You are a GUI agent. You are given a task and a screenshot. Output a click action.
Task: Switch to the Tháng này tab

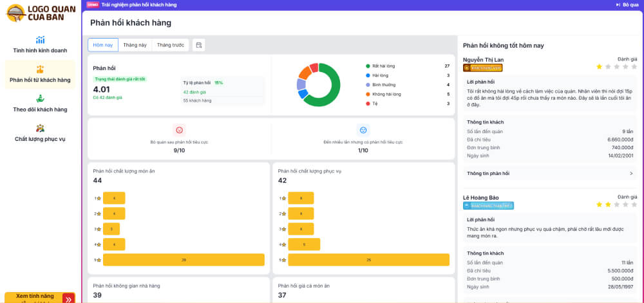135,45
